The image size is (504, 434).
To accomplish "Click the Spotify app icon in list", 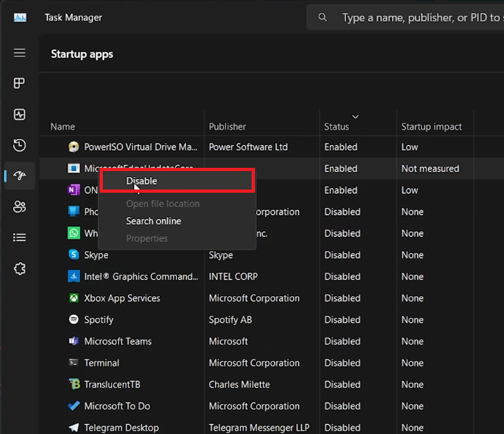I will pyautogui.click(x=73, y=320).
